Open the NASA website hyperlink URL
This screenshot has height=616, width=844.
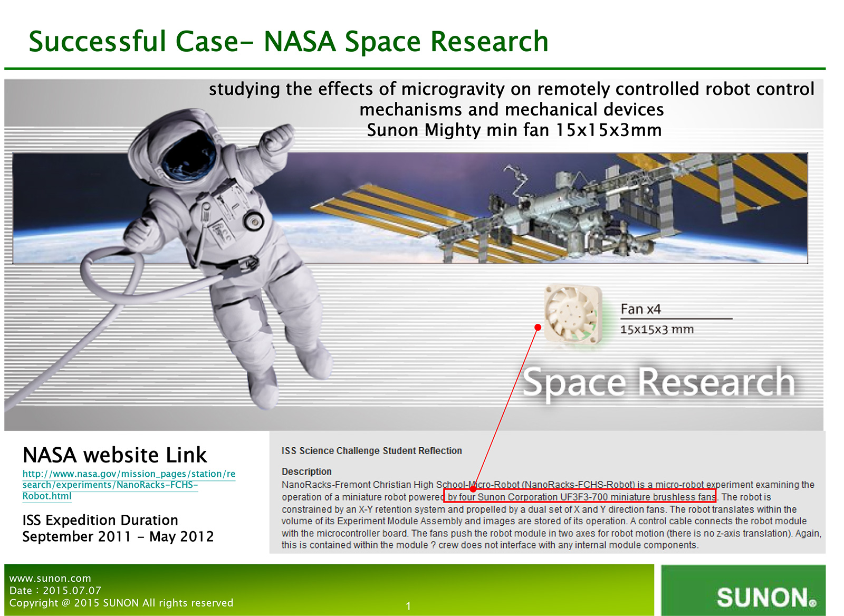coord(128,485)
